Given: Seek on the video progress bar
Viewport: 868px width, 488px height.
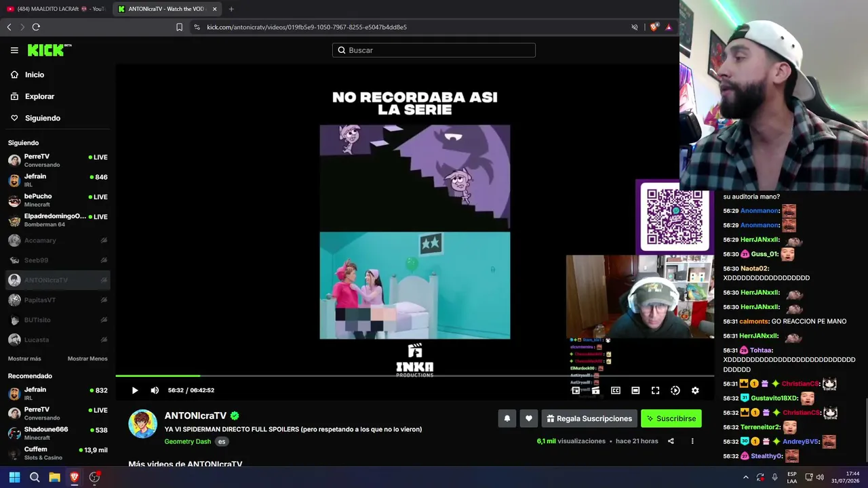Looking at the screenshot, I should click(414, 375).
